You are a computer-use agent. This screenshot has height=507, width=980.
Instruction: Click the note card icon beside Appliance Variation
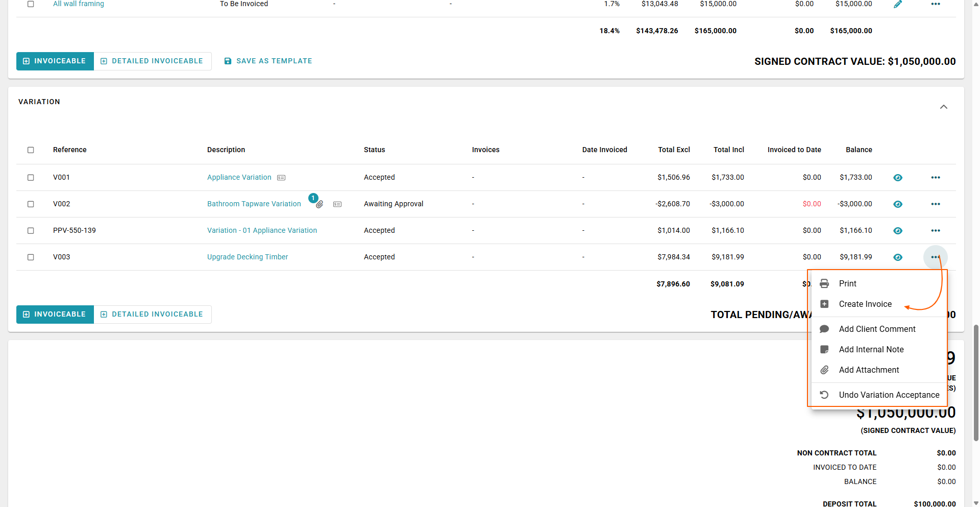[x=281, y=178]
